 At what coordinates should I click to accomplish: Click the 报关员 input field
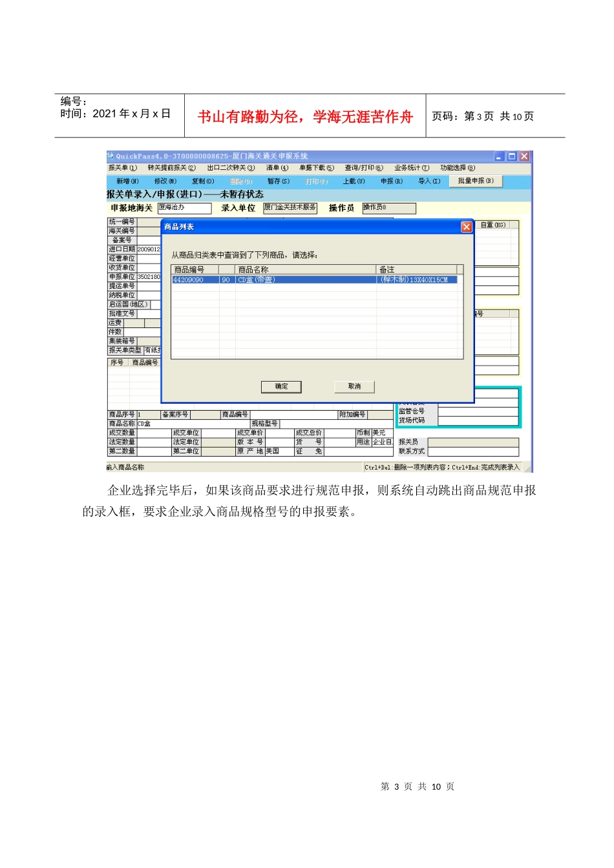[473, 442]
